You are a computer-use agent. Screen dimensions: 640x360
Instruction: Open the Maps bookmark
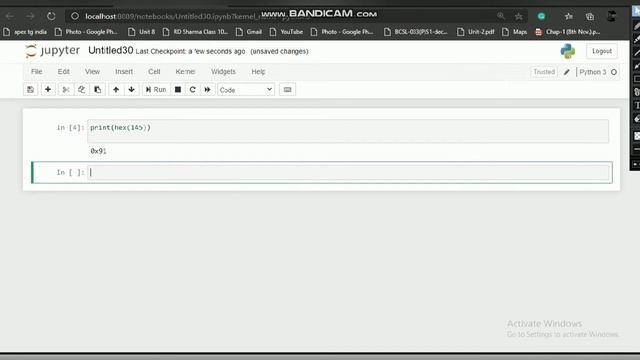(x=515, y=32)
